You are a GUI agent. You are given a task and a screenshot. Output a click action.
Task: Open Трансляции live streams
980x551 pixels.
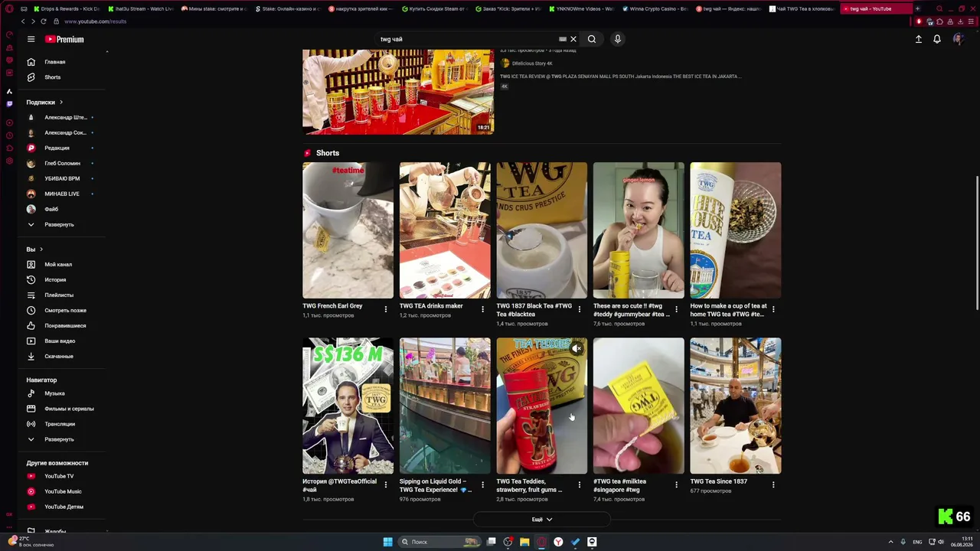(x=60, y=424)
